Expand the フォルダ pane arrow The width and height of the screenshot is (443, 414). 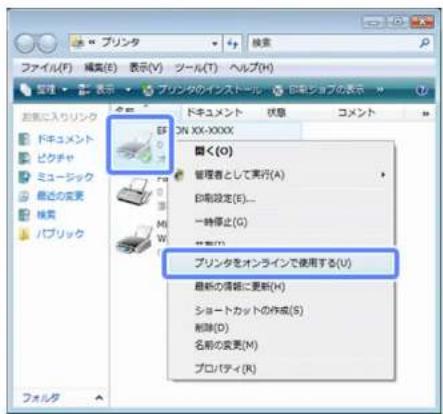(99, 397)
